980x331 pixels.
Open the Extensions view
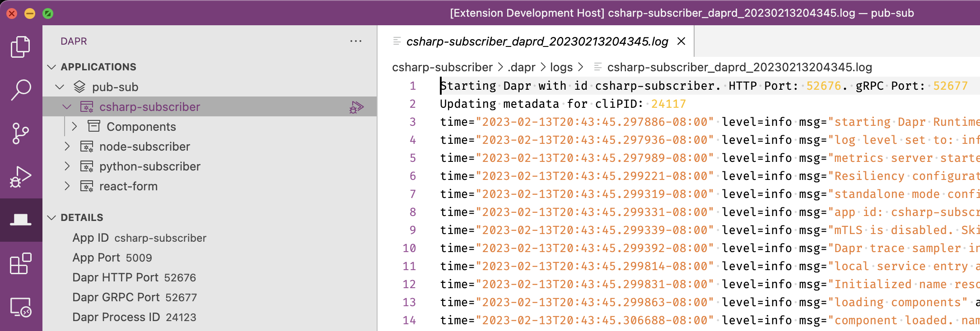[x=21, y=263]
